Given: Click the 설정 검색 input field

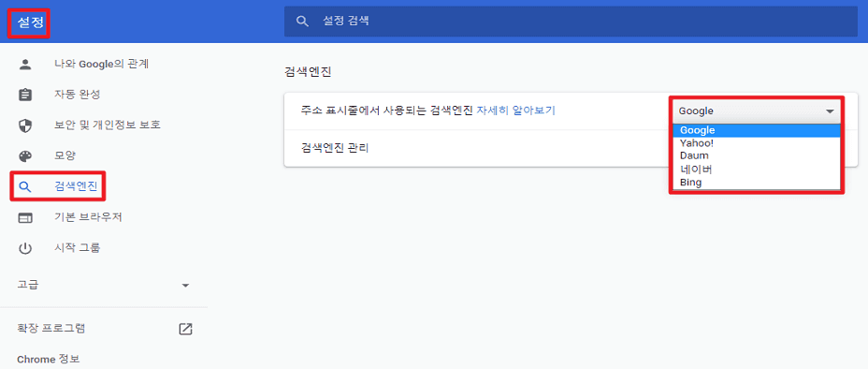Looking at the screenshot, I should pyautogui.click(x=571, y=22).
